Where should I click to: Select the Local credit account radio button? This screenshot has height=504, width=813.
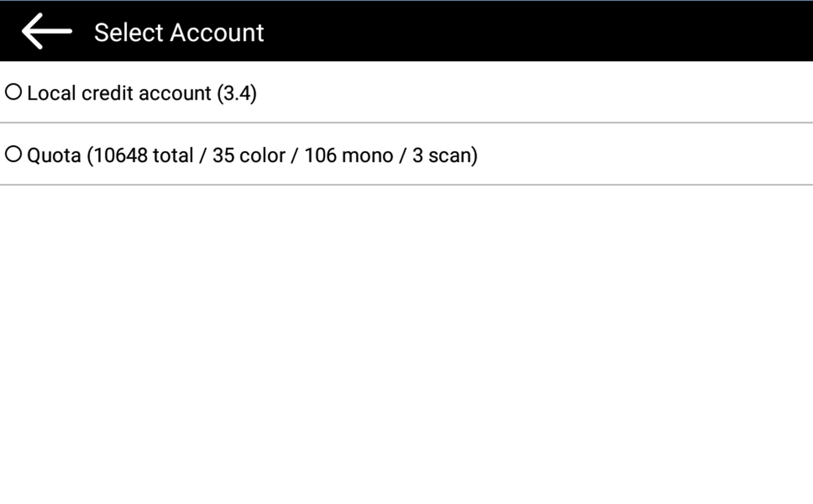(x=13, y=92)
